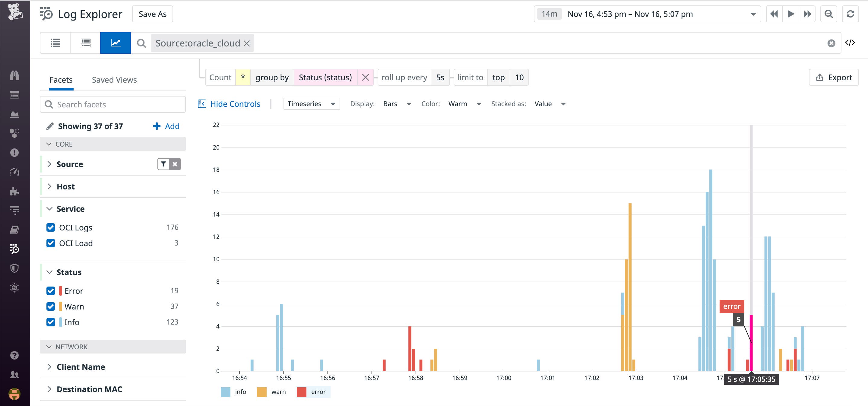
Task: Open the Security section in the sidebar
Action: point(15,268)
